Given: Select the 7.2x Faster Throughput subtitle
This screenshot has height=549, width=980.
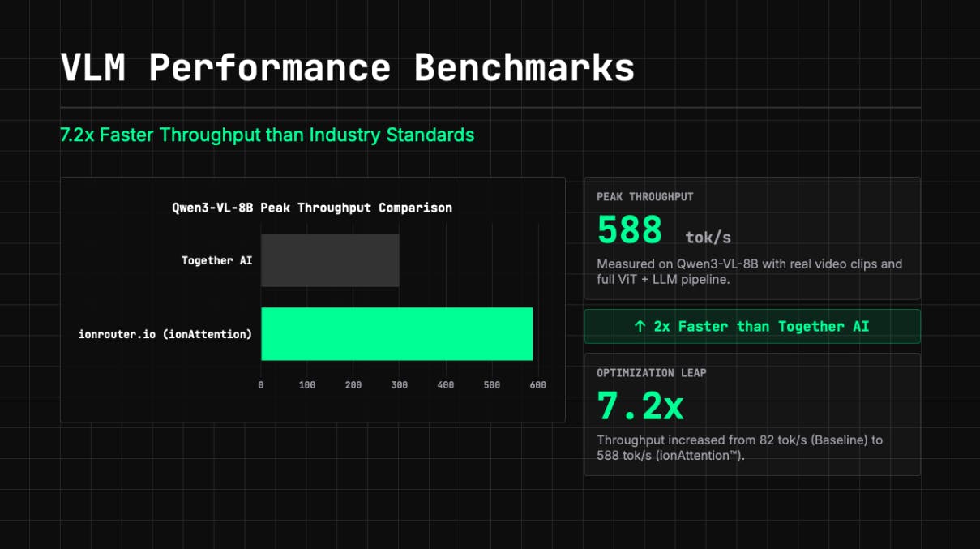Looking at the screenshot, I should coord(267,135).
